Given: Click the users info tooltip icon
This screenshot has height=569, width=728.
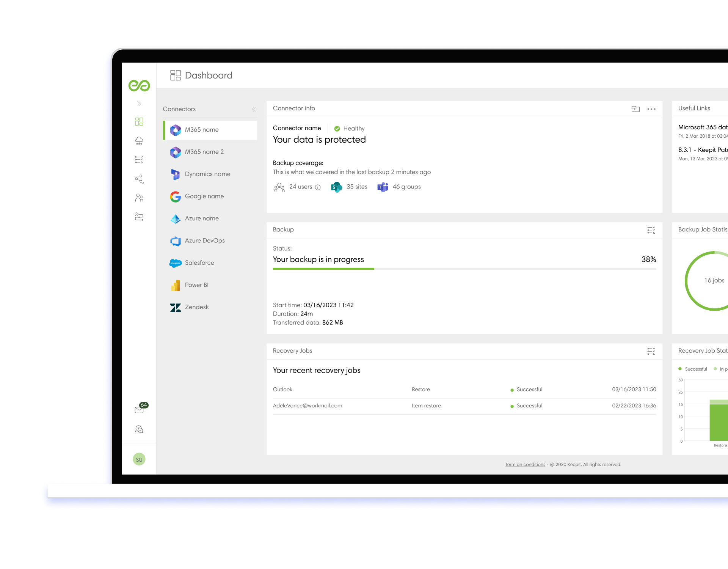Looking at the screenshot, I should (318, 187).
